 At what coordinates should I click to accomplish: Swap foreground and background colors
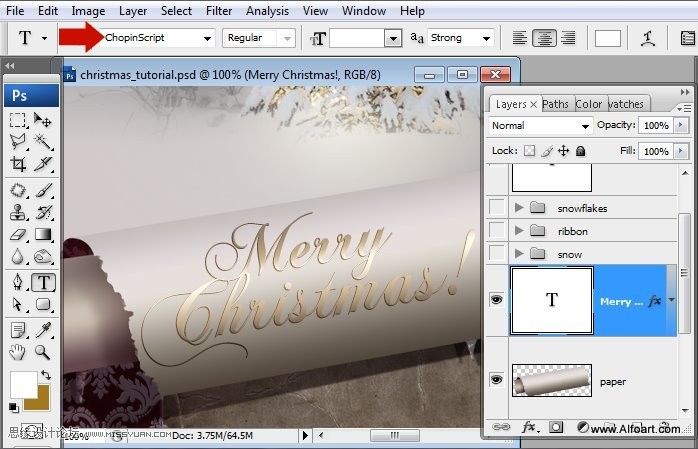45,375
